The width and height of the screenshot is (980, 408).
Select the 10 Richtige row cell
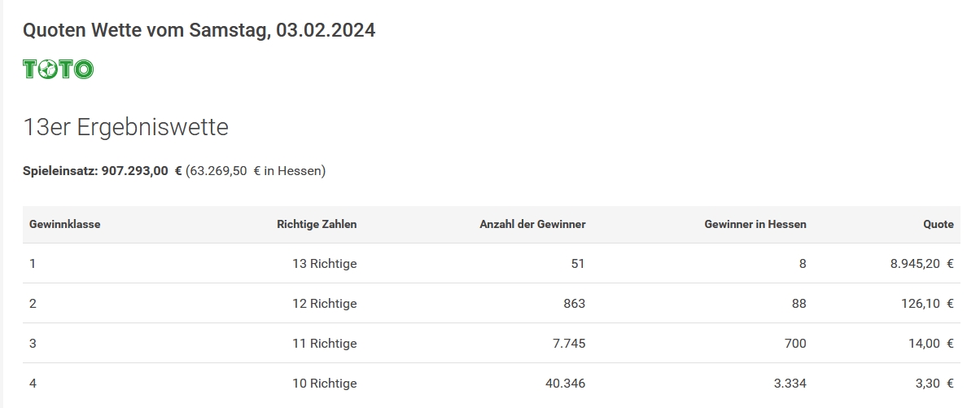[325, 384]
